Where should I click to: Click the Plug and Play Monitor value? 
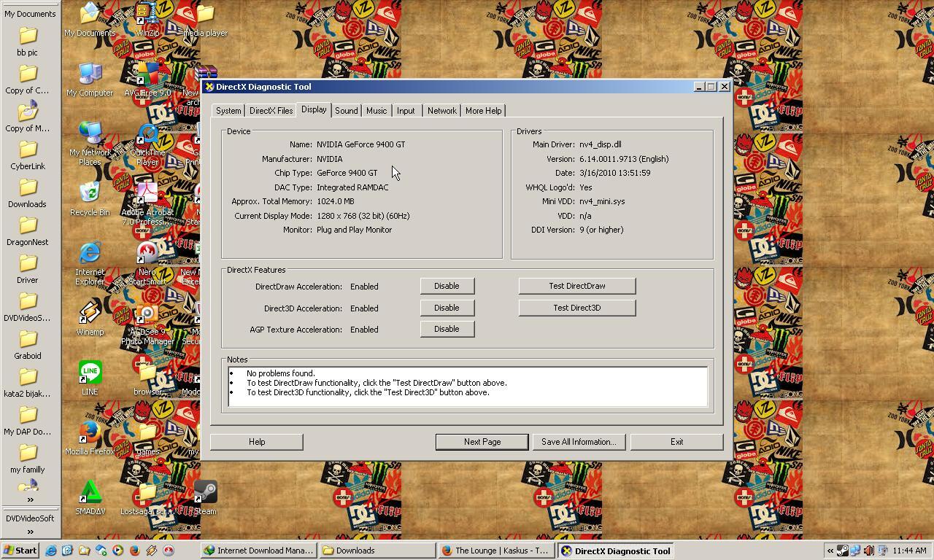[x=355, y=230]
